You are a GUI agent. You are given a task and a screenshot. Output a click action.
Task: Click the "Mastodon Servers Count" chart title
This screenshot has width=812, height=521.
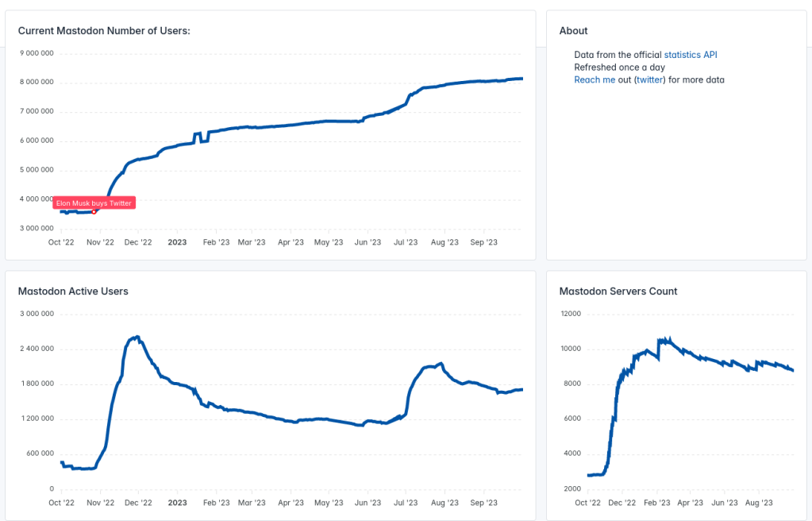(618, 291)
